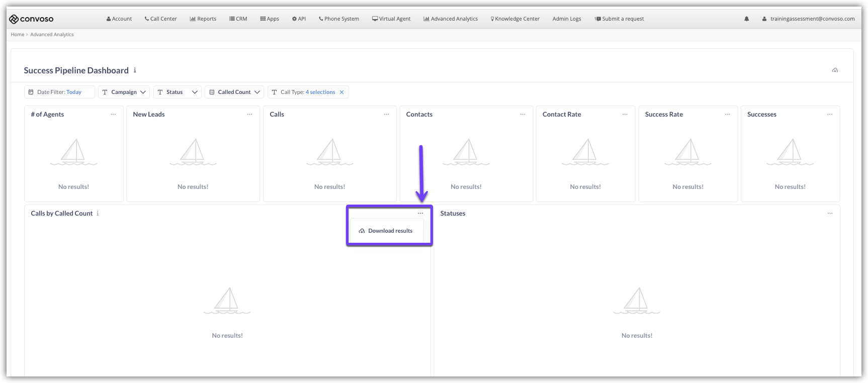Open the three-dot menu on Contacts tile
Viewport: 868px width, 383px height.
pyautogui.click(x=523, y=115)
